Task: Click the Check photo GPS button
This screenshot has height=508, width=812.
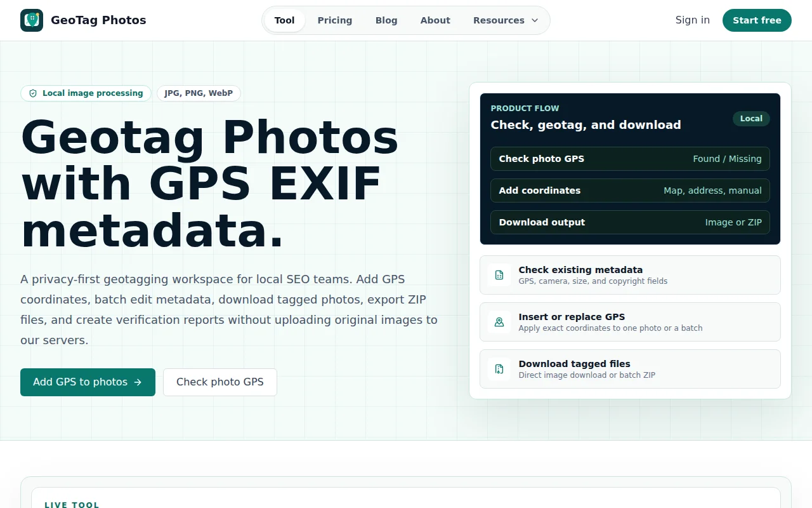Action: 220,382
